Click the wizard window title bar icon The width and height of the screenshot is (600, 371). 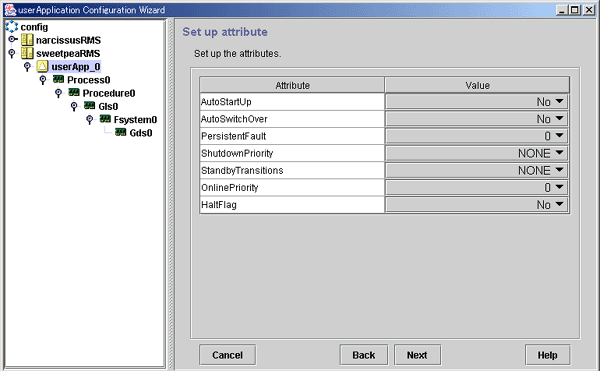coord(10,10)
